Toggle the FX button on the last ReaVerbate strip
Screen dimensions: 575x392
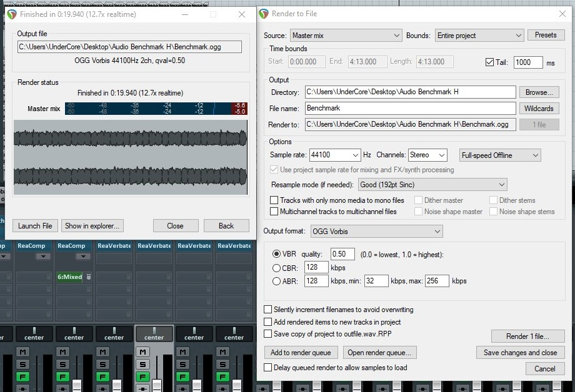tap(222, 376)
